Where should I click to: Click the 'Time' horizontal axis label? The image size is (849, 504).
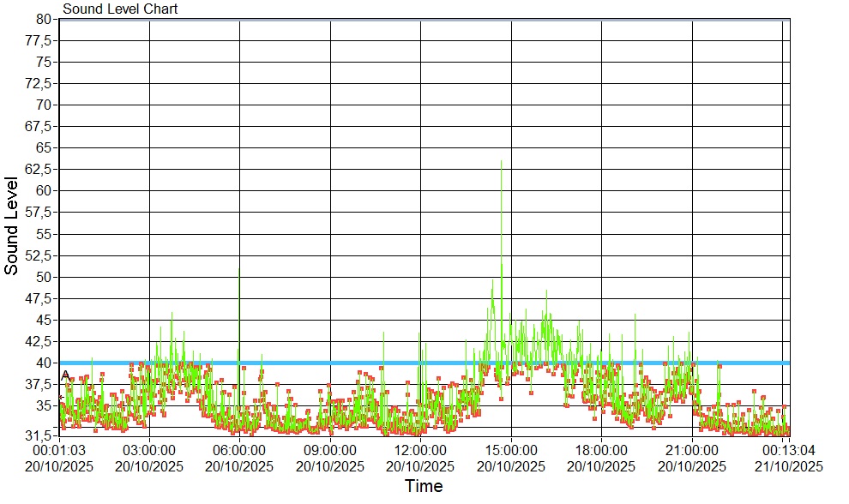[424, 487]
